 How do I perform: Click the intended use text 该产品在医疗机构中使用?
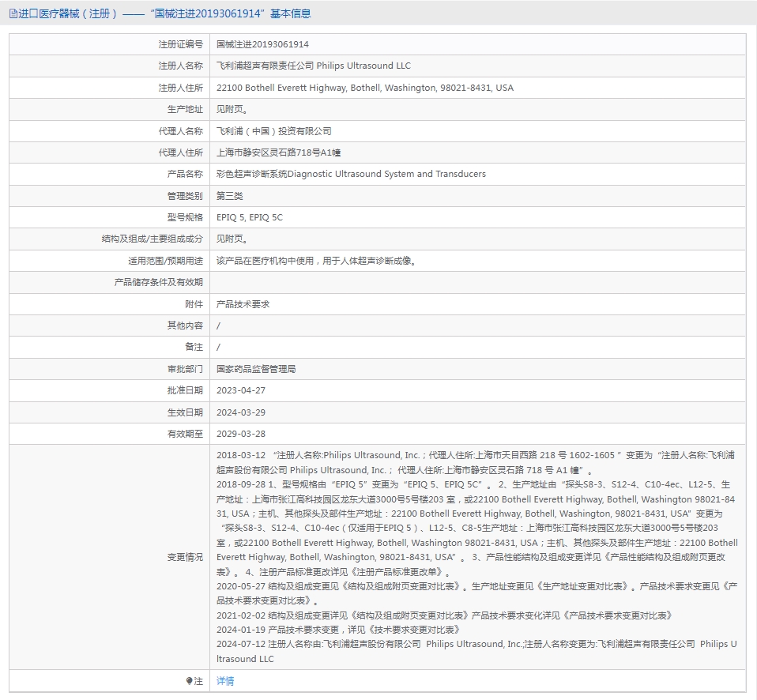coord(316,261)
